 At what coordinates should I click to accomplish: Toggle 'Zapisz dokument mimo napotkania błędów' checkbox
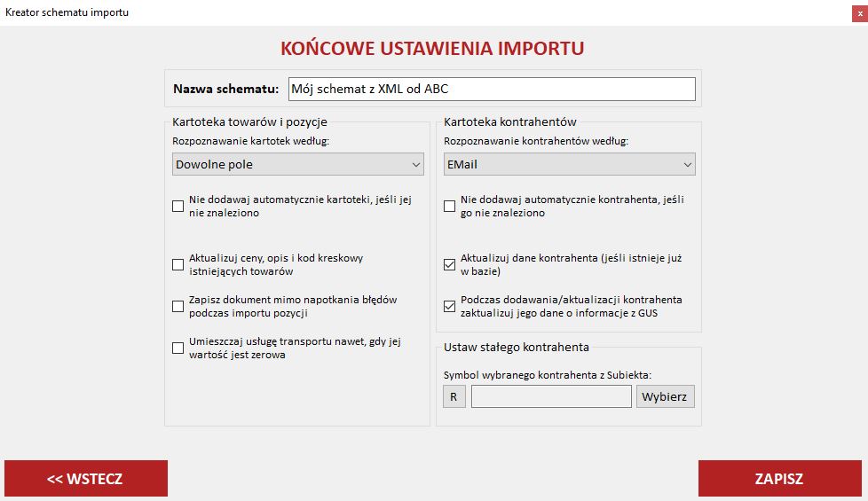(178, 307)
